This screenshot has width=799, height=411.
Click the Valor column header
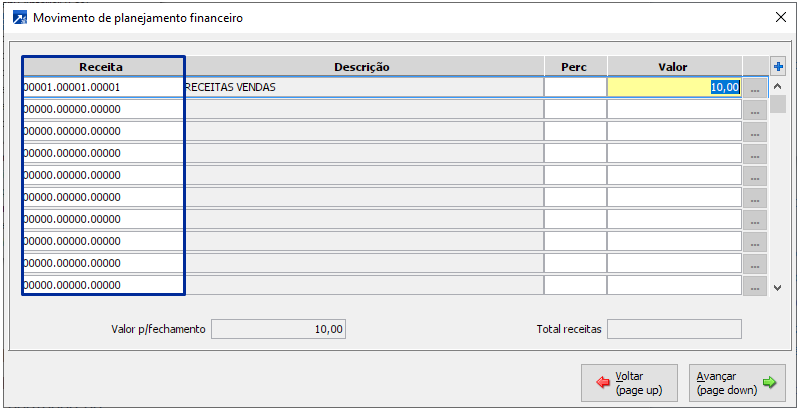point(673,67)
